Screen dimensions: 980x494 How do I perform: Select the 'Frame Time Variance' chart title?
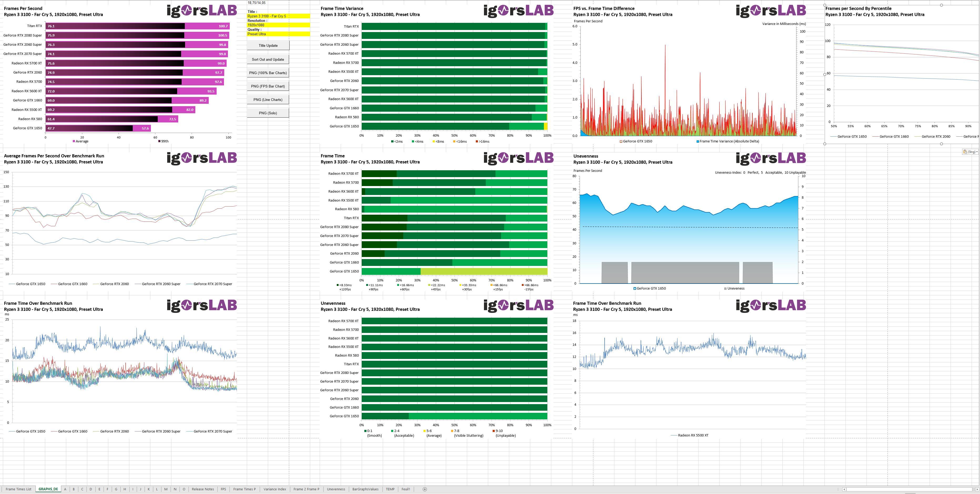342,8
